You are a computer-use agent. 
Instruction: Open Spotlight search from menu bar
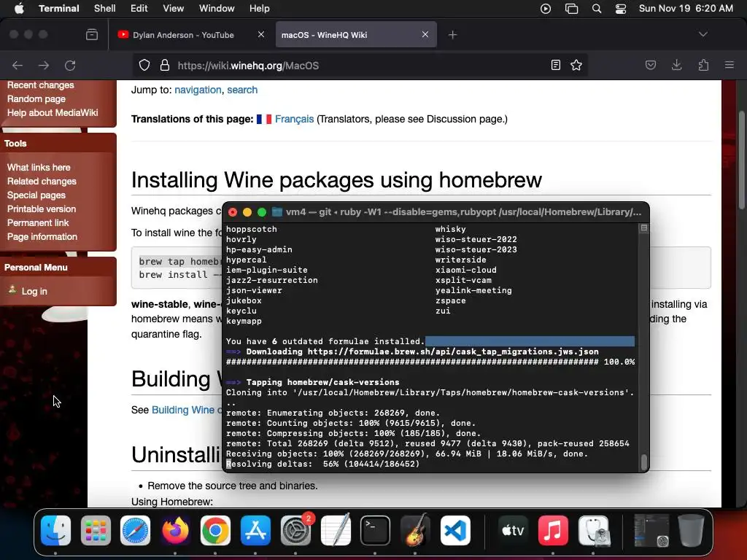click(x=597, y=9)
